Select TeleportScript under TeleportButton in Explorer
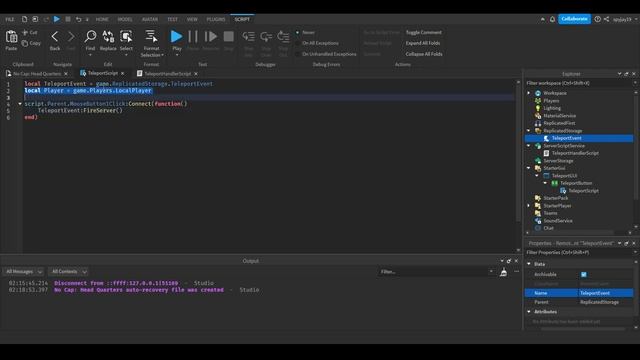Image resolution: width=640 pixels, height=360 pixels. 583,191
